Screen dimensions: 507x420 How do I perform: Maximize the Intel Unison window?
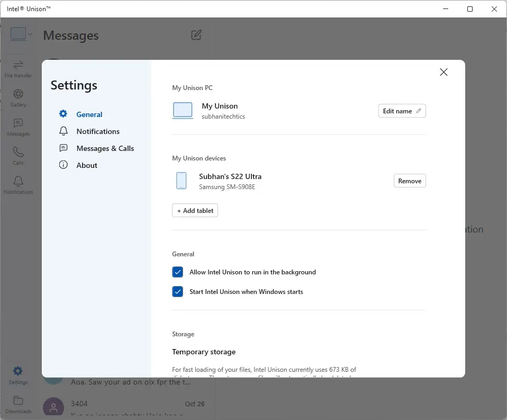(x=470, y=8)
